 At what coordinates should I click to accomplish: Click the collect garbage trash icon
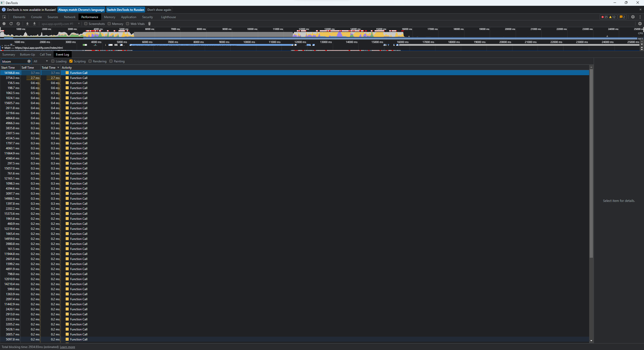click(x=149, y=24)
